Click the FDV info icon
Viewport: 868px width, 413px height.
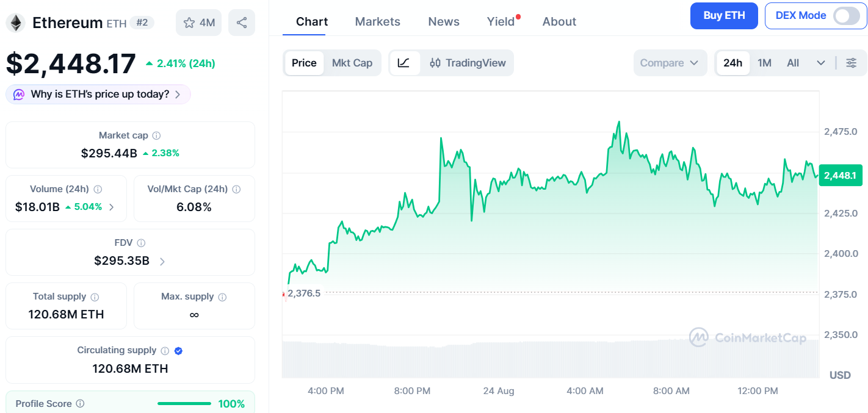pyautogui.click(x=141, y=243)
